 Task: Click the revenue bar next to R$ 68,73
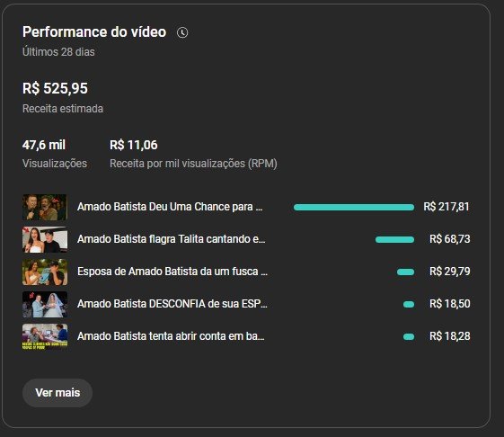coord(394,240)
